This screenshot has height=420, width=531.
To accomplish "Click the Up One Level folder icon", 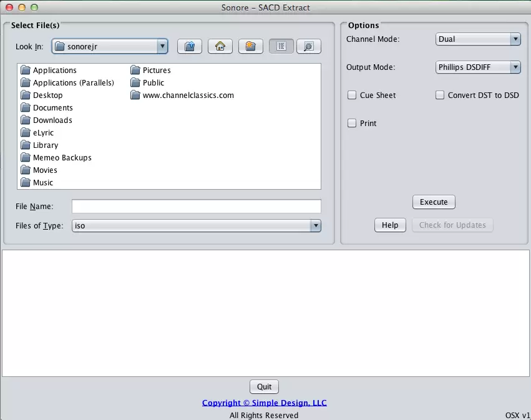I will 189,46.
